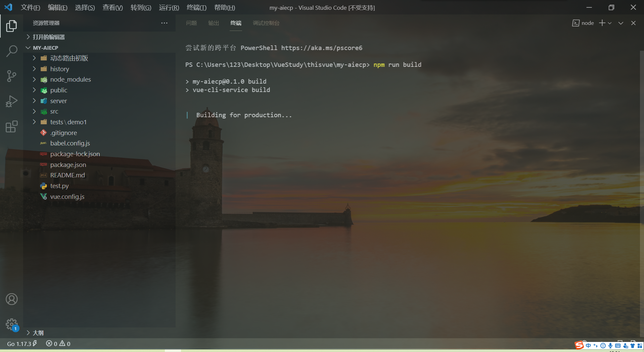Open the 编辑(E) menu

[x=58, y=7]
